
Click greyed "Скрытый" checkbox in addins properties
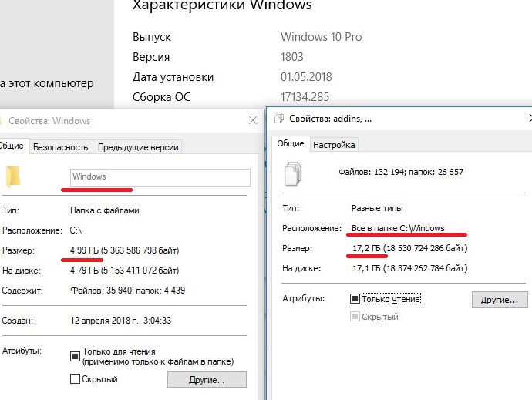click(x=355, y=317)
